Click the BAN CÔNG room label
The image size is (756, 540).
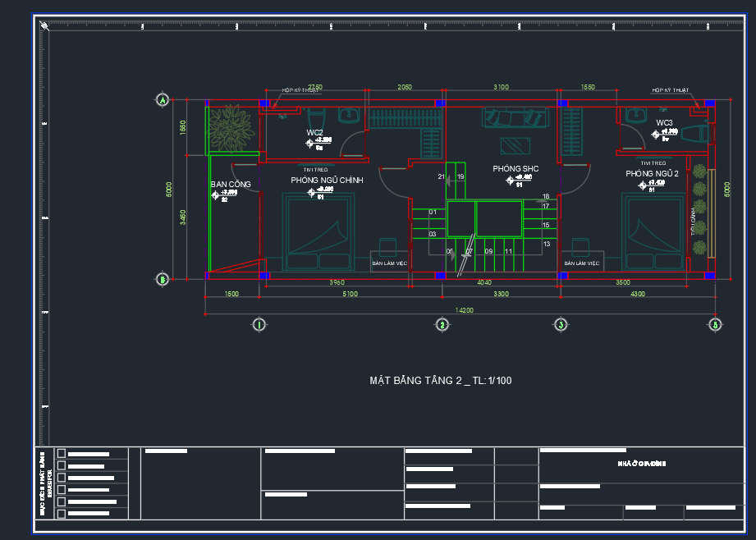(231, 184)
